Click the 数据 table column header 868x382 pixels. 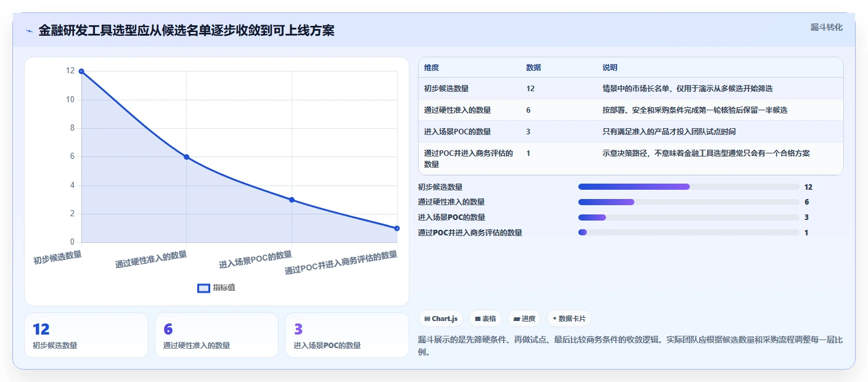tap(534, 68)
